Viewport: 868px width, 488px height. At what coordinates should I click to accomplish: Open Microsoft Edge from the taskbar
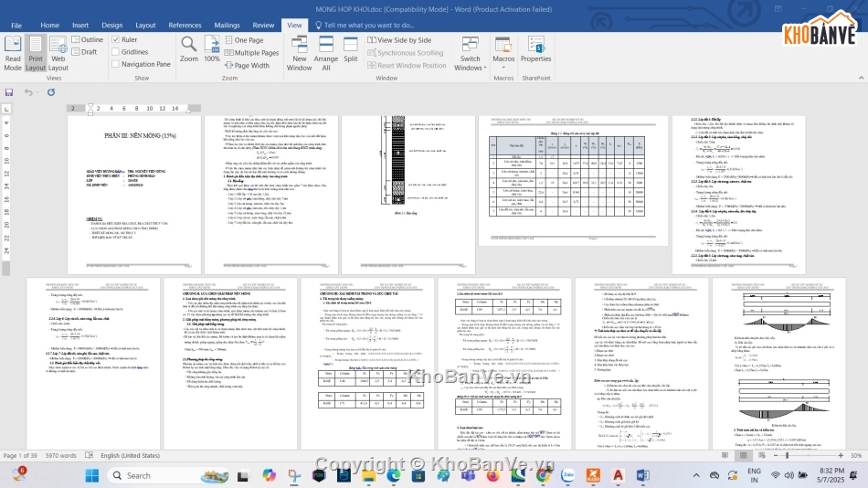point(394,475)
